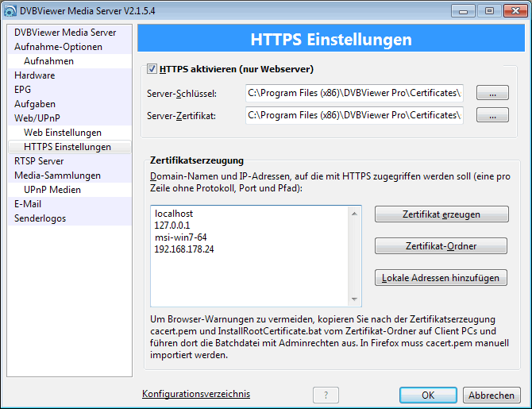532x409 pixels.
Task: Select Web/UPnP in the sidebar
Action: (x=70, y=118)
